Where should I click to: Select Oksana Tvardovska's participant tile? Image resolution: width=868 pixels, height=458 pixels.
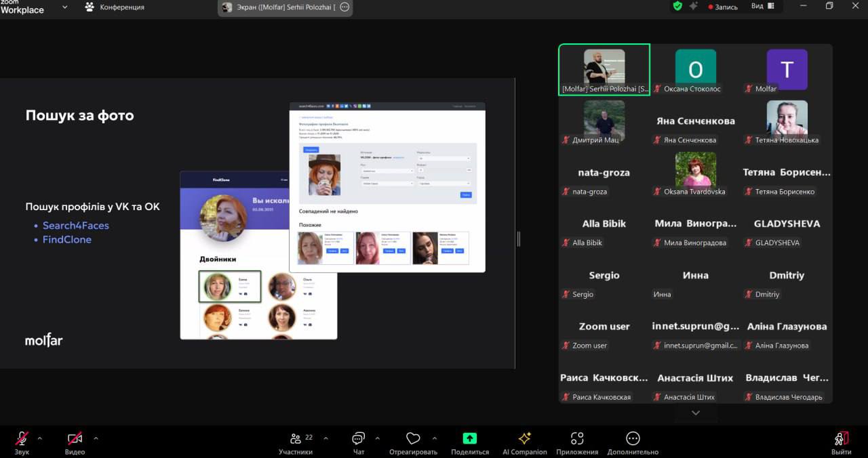point(695,173)
